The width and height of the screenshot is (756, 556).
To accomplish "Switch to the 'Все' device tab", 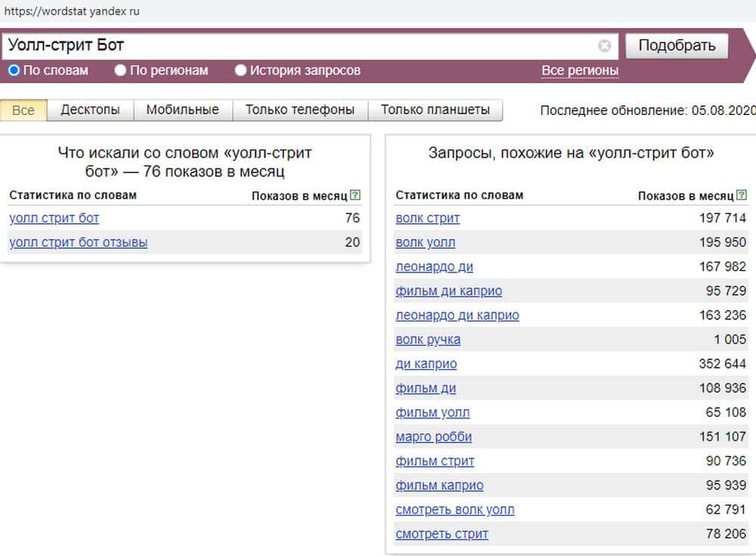I will [x=23, y=110].
